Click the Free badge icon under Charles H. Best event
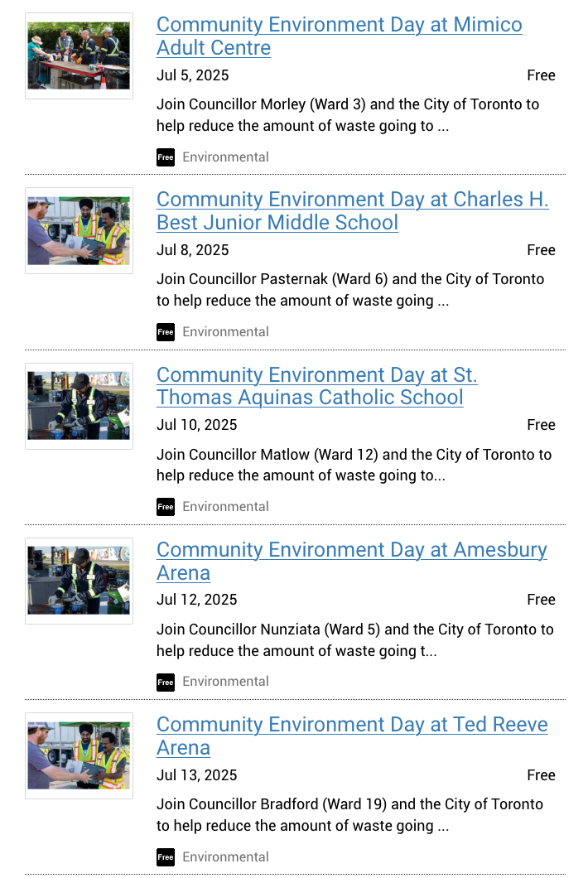Viewport: 588px width, 878px height. pos(166,332)
